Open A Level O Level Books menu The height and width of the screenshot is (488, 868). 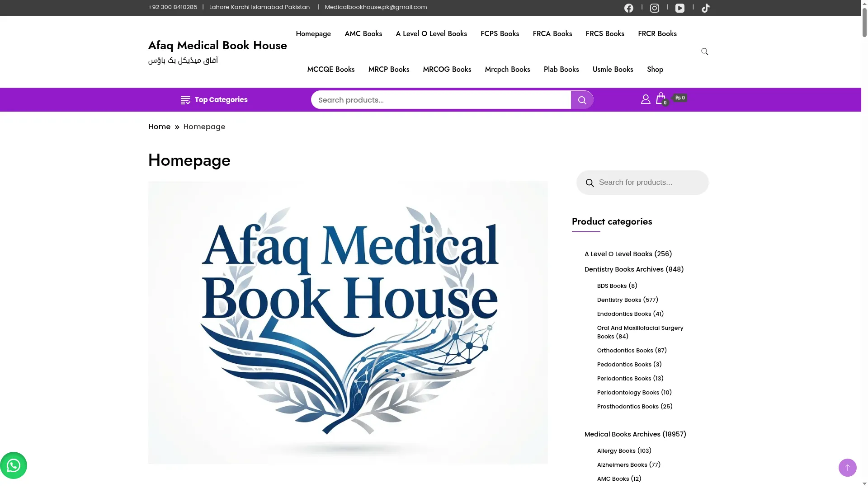click(x=431, y=34)
